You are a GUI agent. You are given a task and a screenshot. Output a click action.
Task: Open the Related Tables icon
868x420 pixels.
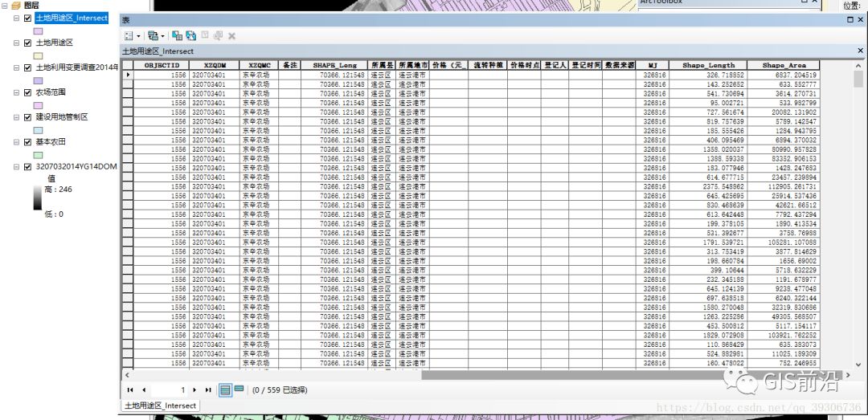tap(154, 35)
